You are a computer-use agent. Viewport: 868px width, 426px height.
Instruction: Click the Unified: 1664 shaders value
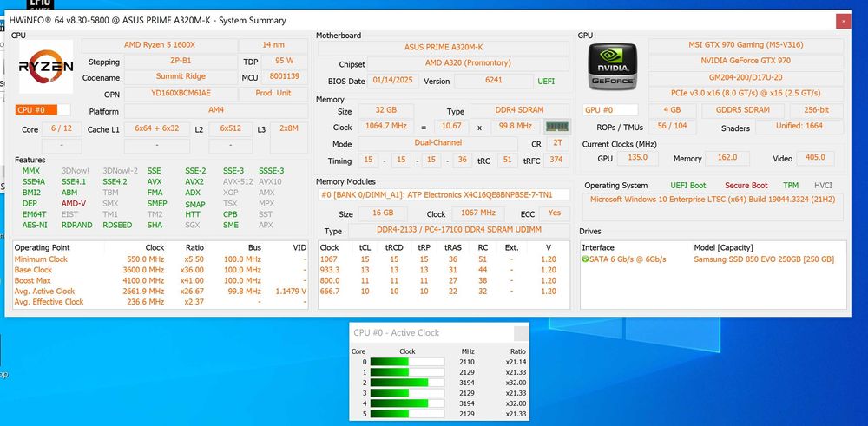click(x=799, y=127)
